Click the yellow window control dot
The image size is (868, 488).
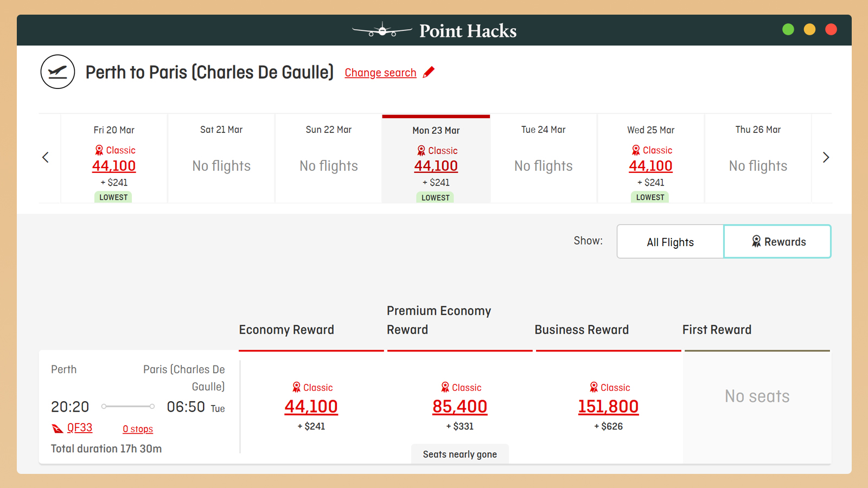[x=809, y=29]
